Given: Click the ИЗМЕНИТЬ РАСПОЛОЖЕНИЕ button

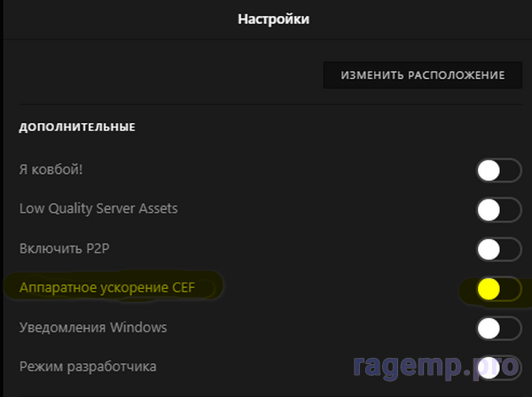Looking at the screenshot, I should point(423,75).
